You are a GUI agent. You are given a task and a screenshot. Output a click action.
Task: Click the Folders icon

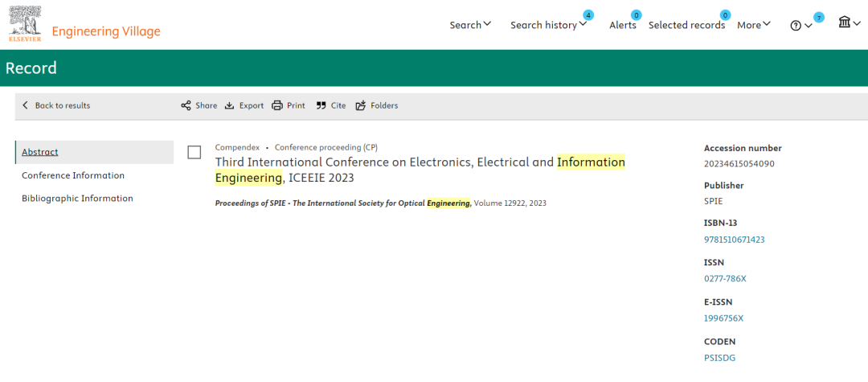[361, 105]
